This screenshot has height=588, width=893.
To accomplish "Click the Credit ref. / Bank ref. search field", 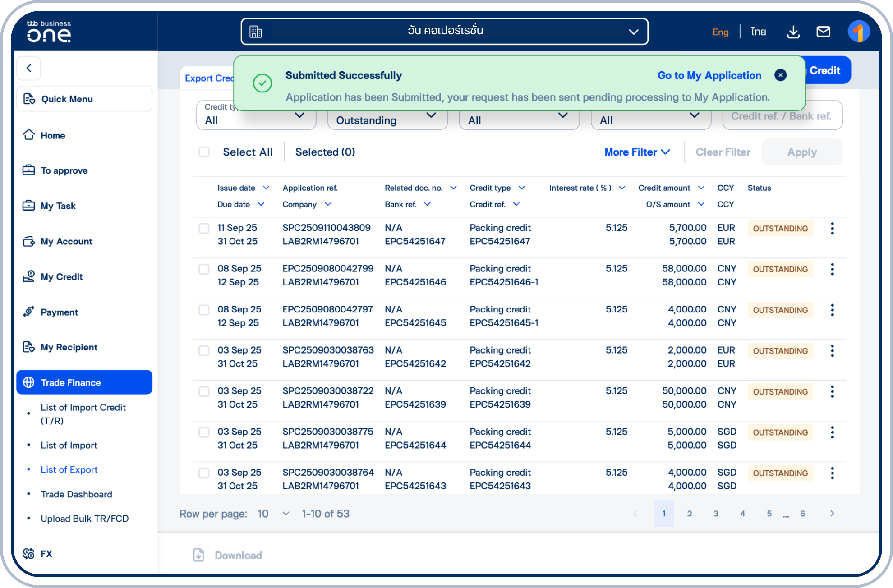I will coord(782,116).
